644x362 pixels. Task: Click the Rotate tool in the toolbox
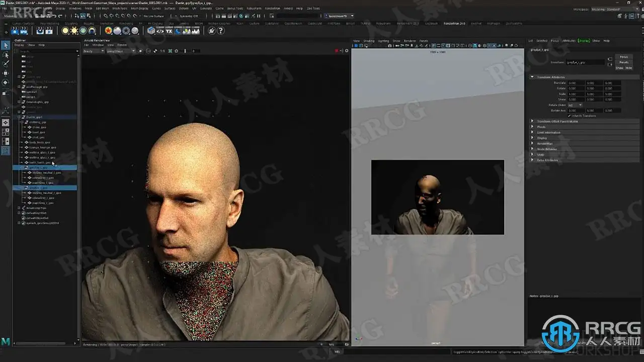(x=6, y=82)
